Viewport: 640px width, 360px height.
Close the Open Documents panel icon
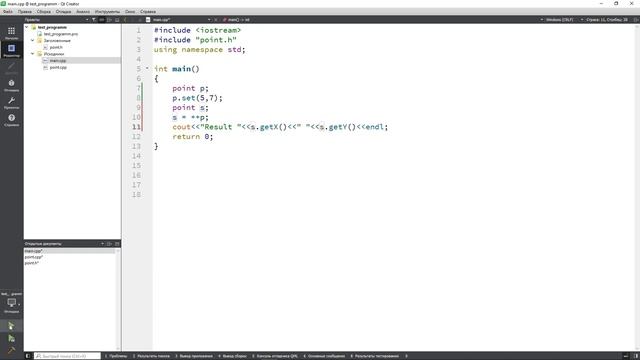117,244
